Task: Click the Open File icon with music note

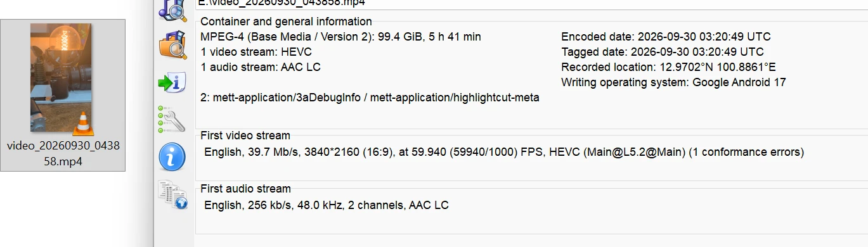Action: coord(172,9)
